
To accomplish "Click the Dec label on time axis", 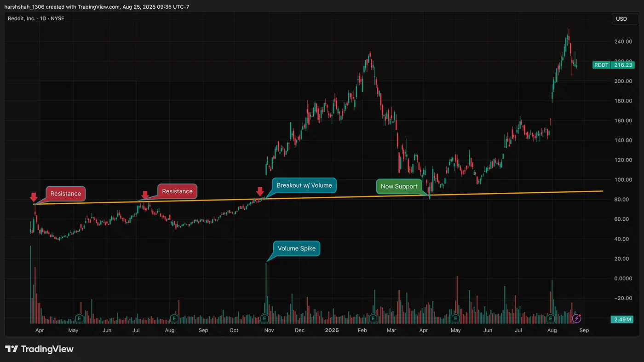I will click(x=299, y=330).
